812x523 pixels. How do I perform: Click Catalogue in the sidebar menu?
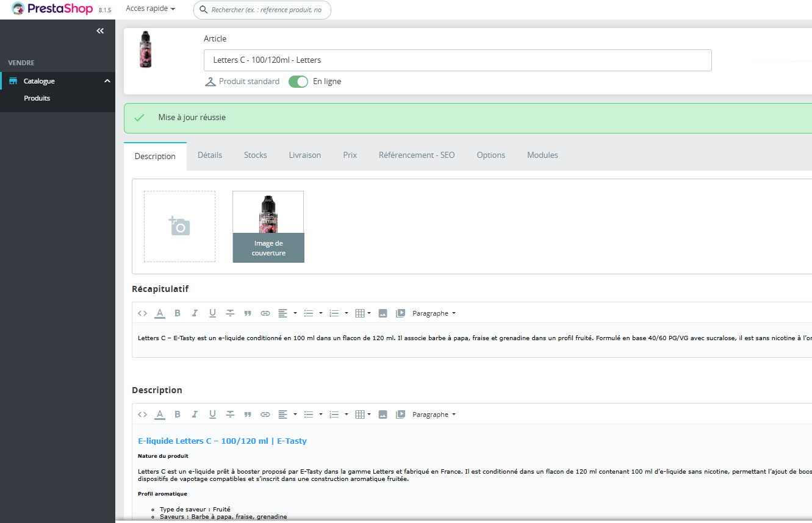point(39,81)
